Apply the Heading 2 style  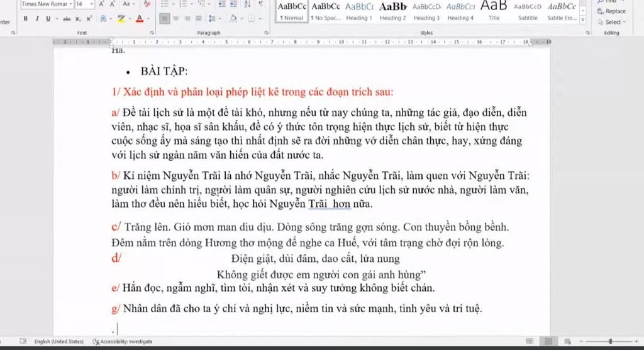click(392, 11)
